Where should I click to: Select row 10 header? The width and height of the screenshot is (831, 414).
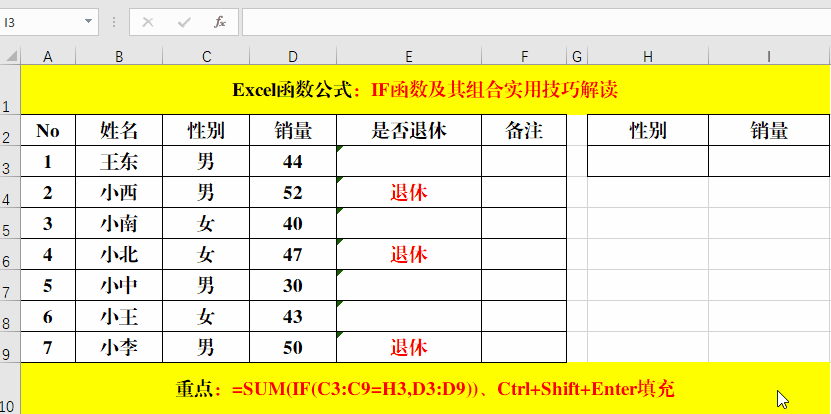point(10,389)
